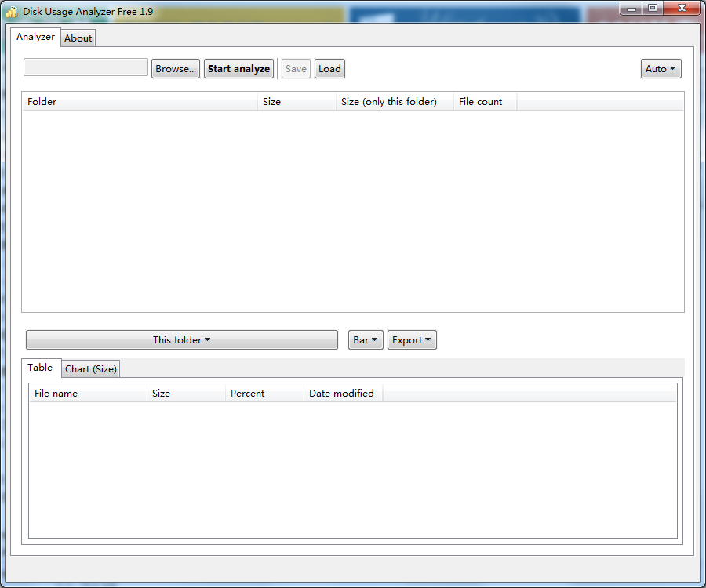
Task: Click the disabled Save button
Action: (296, 69)
